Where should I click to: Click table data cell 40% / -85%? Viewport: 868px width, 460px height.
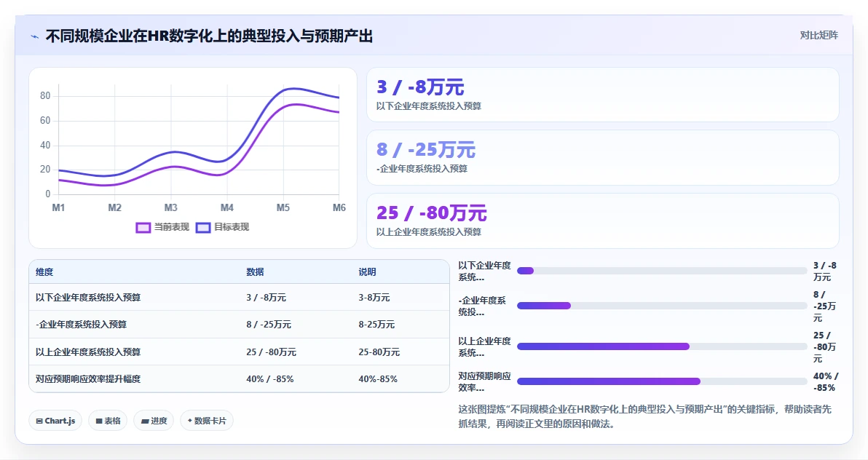[270, 379]
